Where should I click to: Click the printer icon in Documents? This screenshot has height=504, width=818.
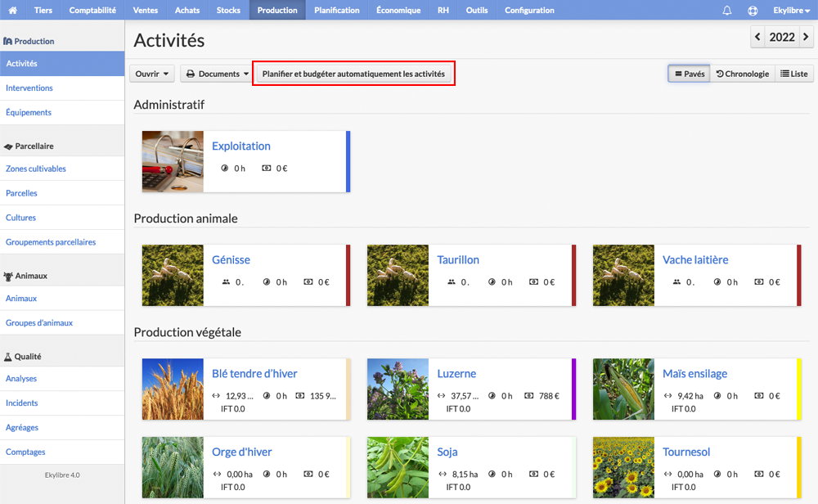(191, 74)
